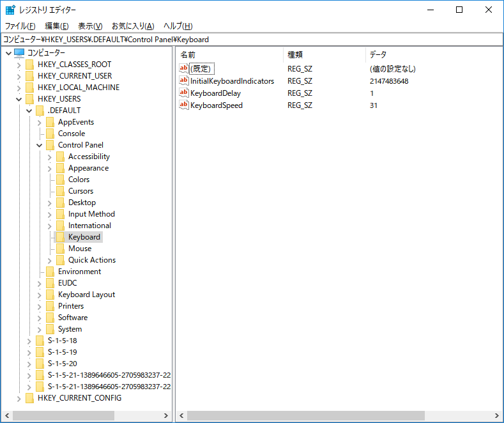
Task: Click the folder icon of Console
Action: pos(50,134)
